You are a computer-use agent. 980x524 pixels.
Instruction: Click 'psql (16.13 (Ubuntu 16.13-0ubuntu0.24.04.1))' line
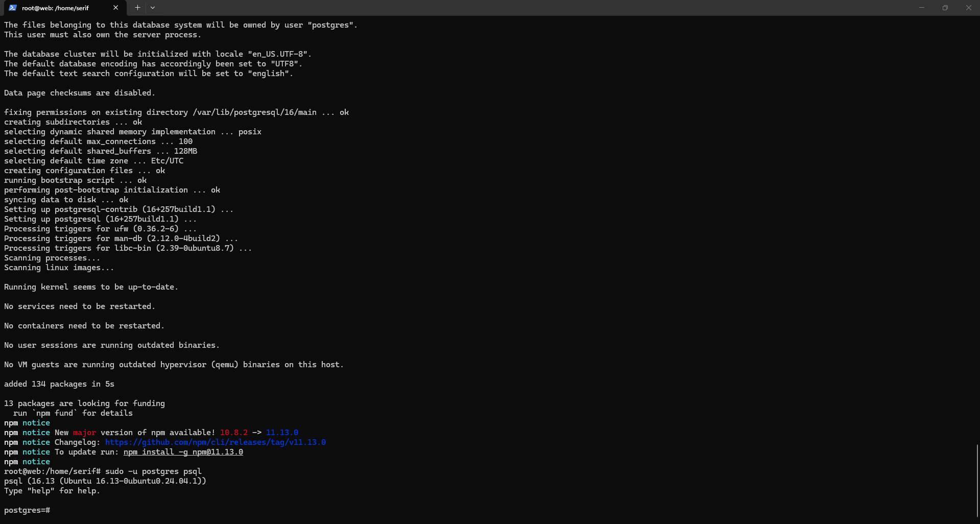(105, 481)
